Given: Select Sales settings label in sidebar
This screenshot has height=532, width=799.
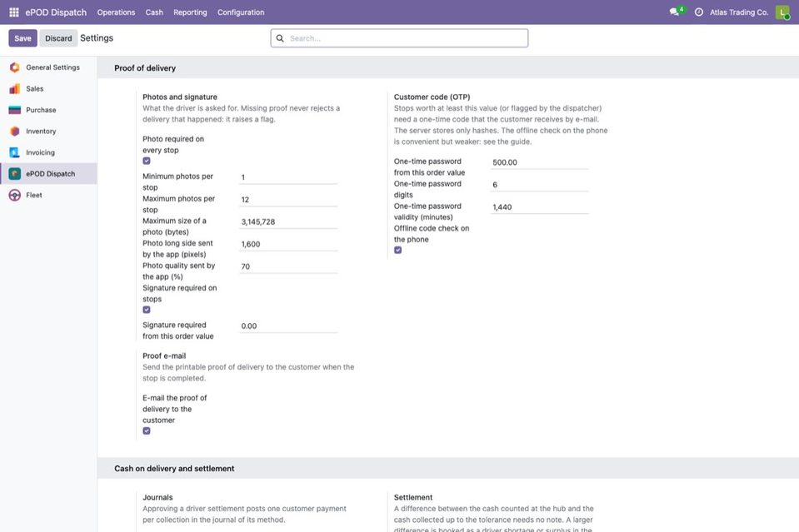Looking at the screenshot, I should click(x=35, y=88).
